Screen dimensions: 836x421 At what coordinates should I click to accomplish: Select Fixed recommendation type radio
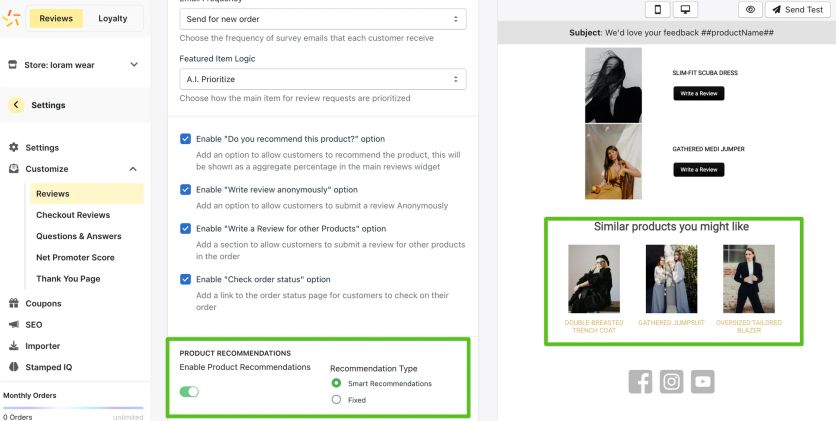pos(336,399)
